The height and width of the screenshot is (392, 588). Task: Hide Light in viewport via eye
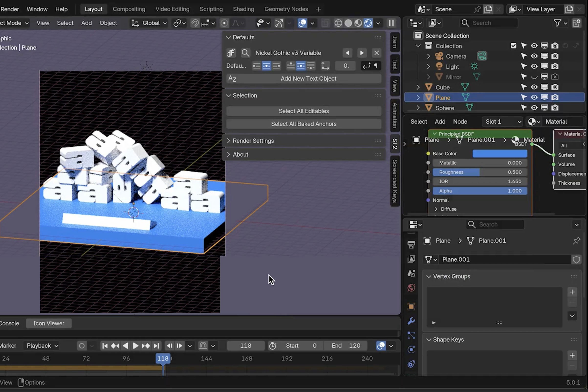[x=534, y=66]
